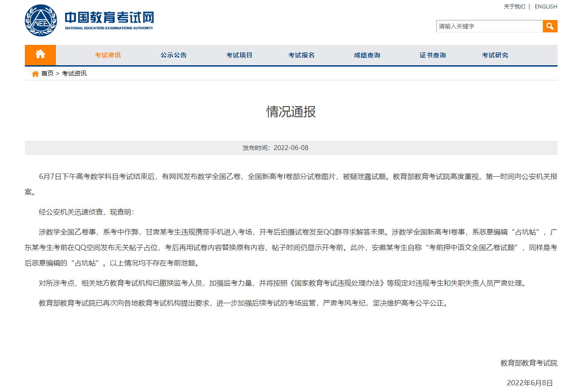This screenshot has height=392, width=578.
Task: Click the magnifier search button
Action: tap(550, 26)
